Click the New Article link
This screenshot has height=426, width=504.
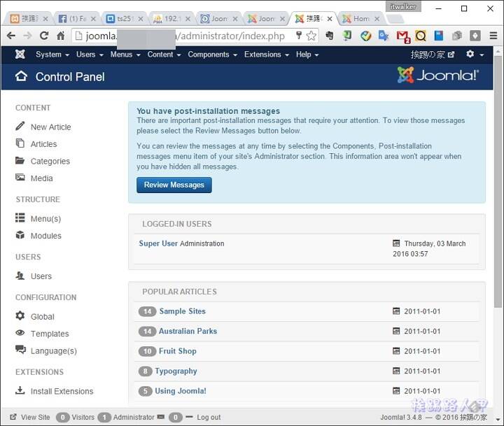tap(51, 127)
